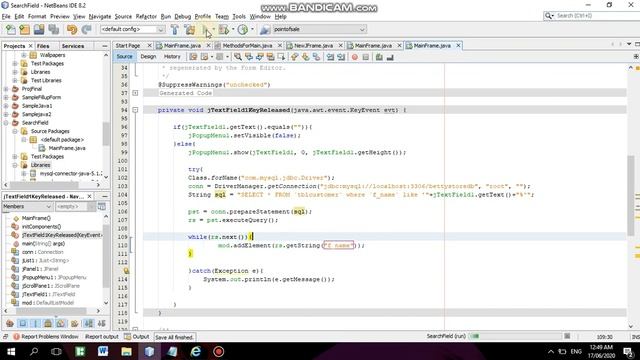Image resolution: width=640 pixels, height=360 pixels.
Task: Open Microsoft Word from taskbar
Action: coord(103,351)
